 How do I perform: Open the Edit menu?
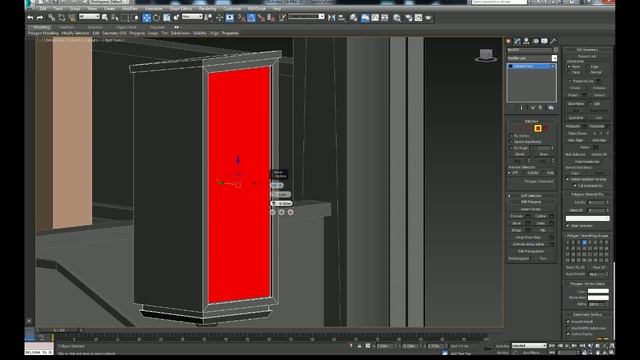pyautogui.click(x=42, y=9)
